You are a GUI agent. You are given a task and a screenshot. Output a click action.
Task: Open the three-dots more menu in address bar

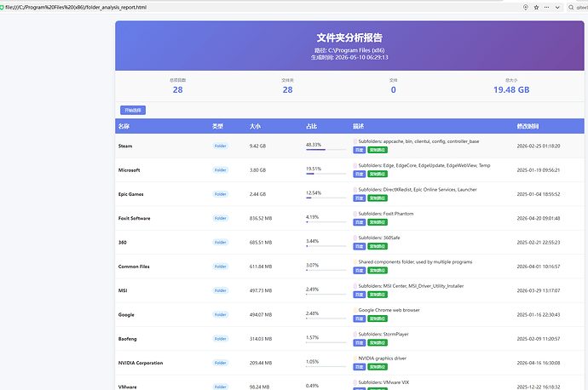[x=547, y=7]
